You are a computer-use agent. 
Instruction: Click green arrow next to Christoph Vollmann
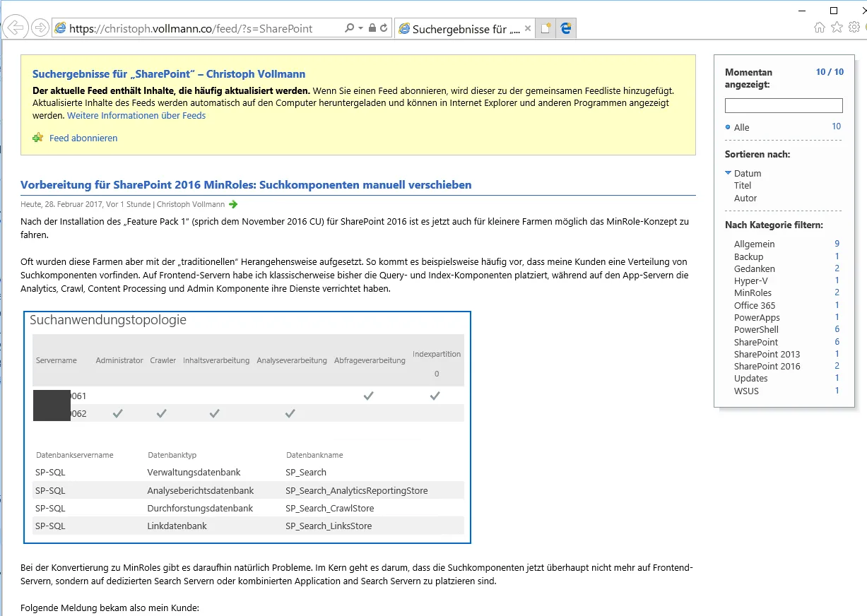point(234,204)
